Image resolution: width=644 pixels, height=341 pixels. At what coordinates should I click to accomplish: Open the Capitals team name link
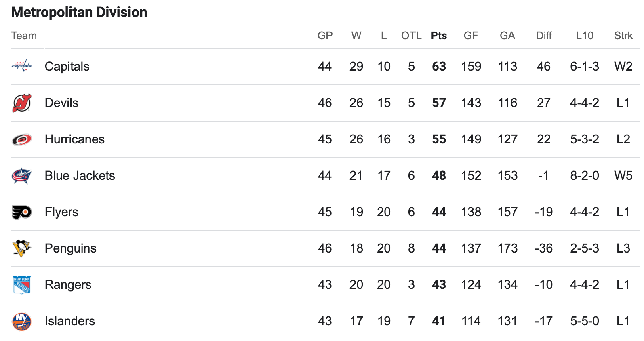click(x=67, y=67)
